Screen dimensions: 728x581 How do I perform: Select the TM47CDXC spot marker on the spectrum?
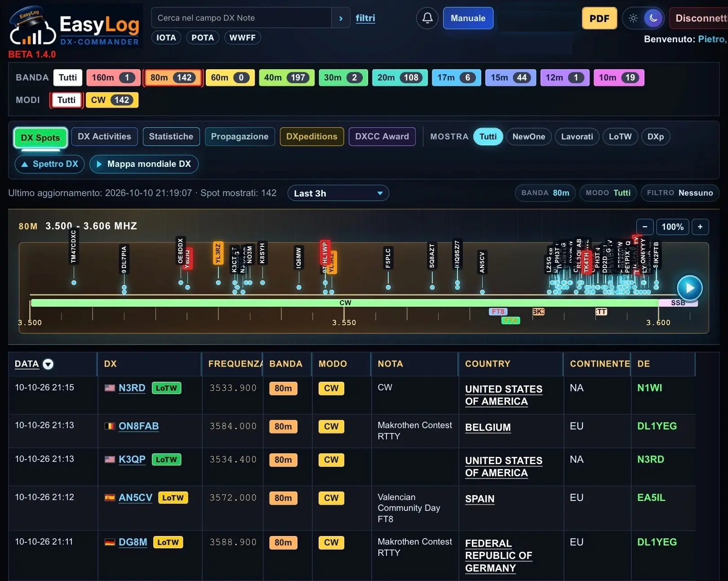click(x=74, y=247)
